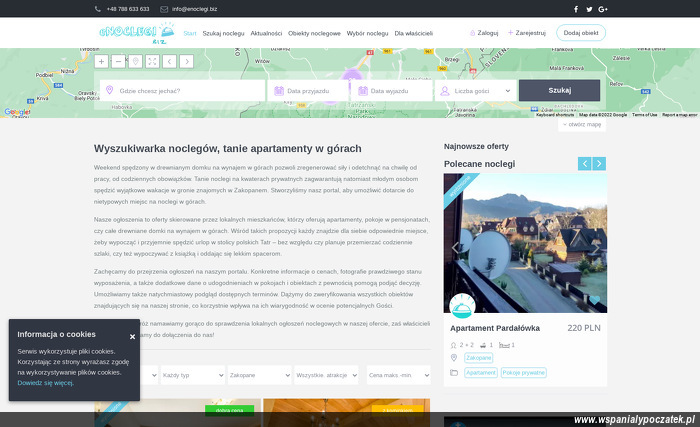
Task: Click the Apartament Pardałówka photo
Action: 525,243
